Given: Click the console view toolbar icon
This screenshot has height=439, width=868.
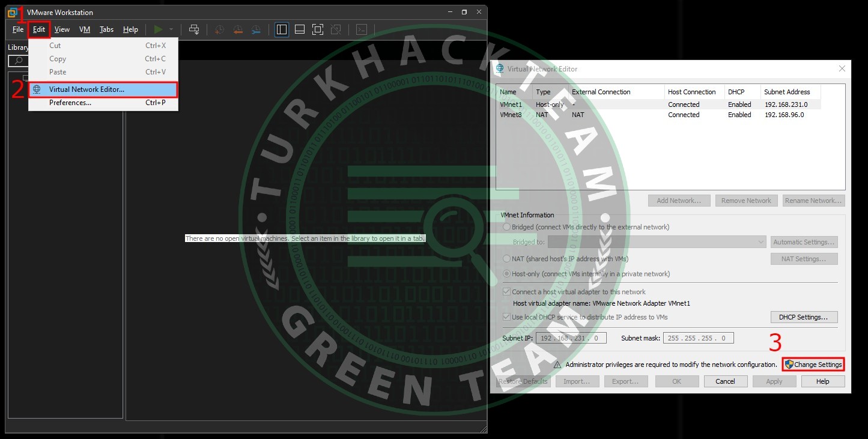Looking at the screenshot, I should 361,29.
